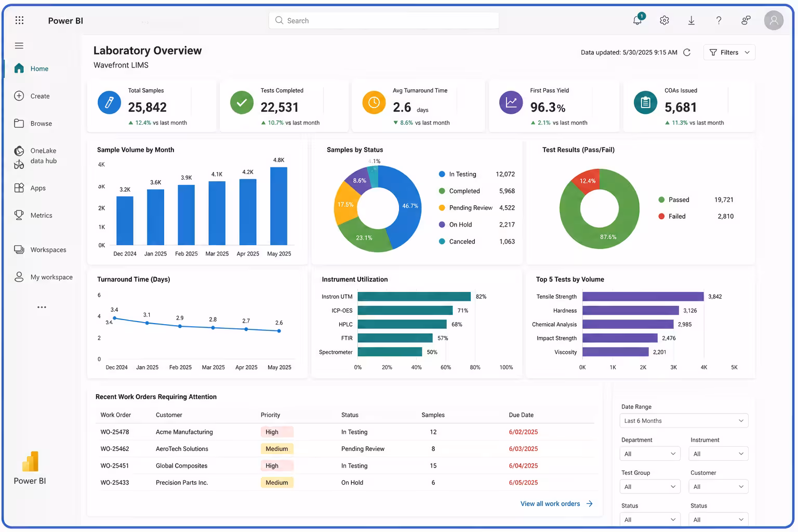
Task: Click the Dec 2024 turnaround data point 3.4
Action: (x=114, y=318)
